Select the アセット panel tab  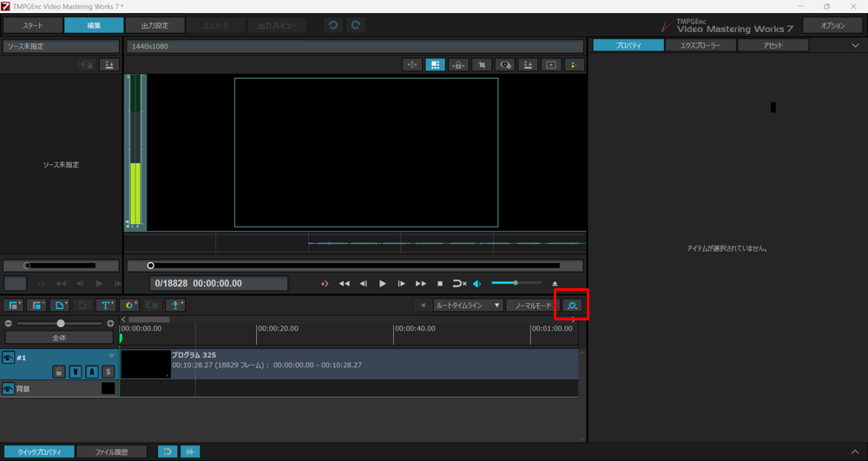[x=773, y=45]
